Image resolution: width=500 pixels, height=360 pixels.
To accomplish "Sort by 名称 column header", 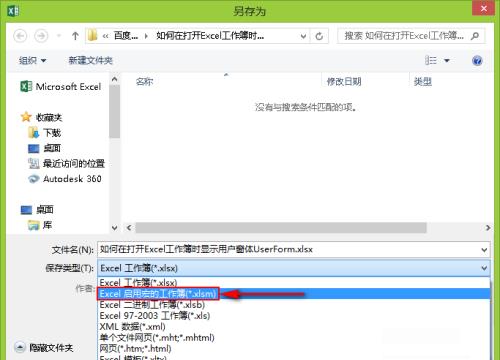I will pyautogui.click(x=144, y=81).
